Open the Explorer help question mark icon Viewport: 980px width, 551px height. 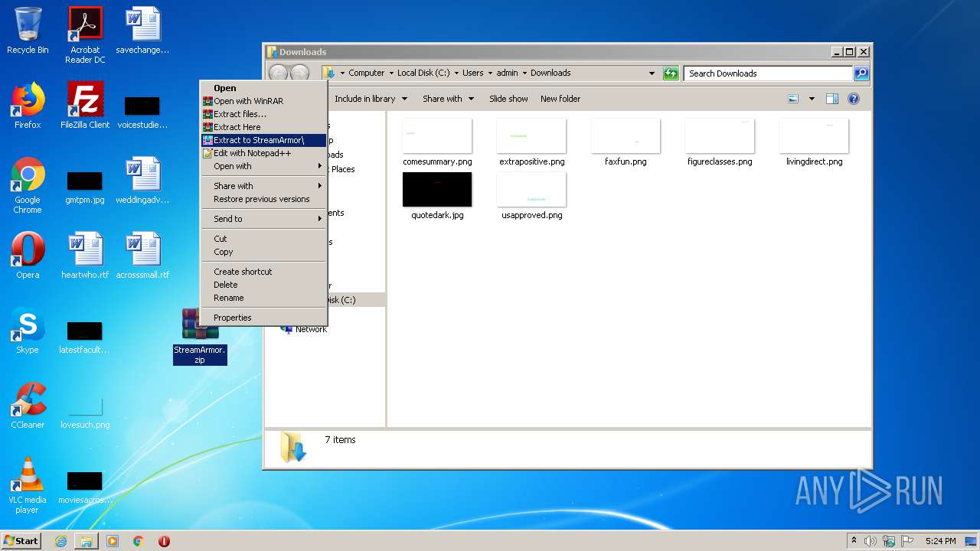point(854,99)
